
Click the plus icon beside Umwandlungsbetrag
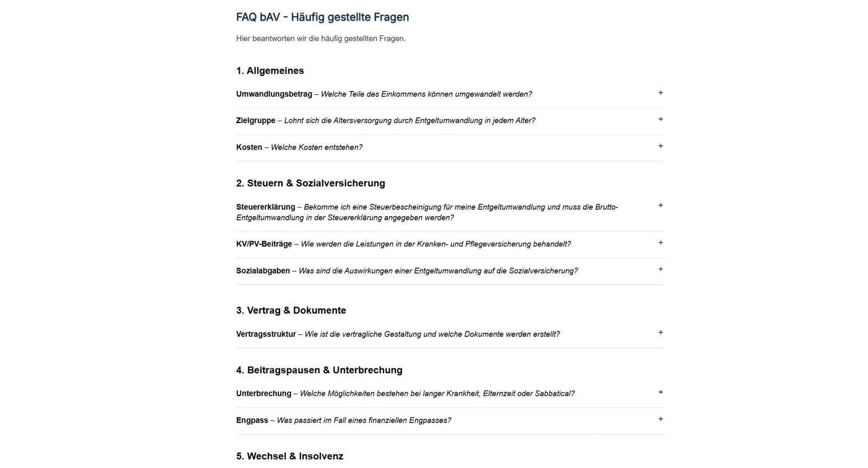coord(660,93)
